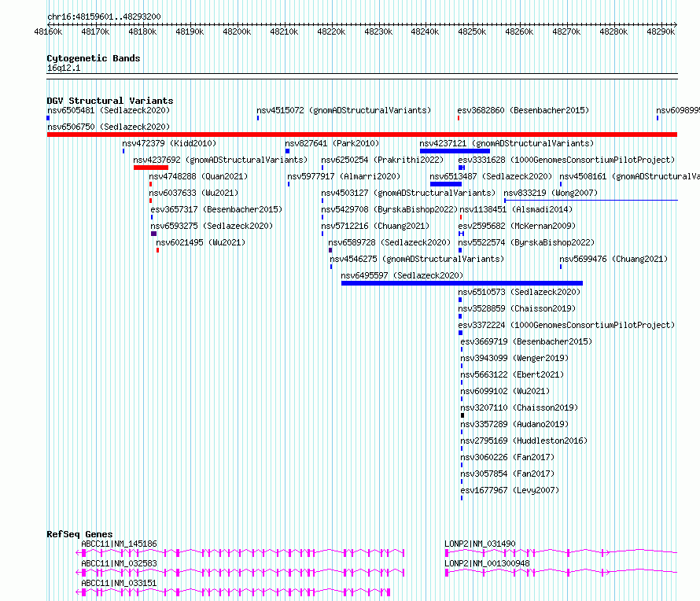
Task: Select the thin nsv833219 Wong2007 line
Action: [591, 200]
